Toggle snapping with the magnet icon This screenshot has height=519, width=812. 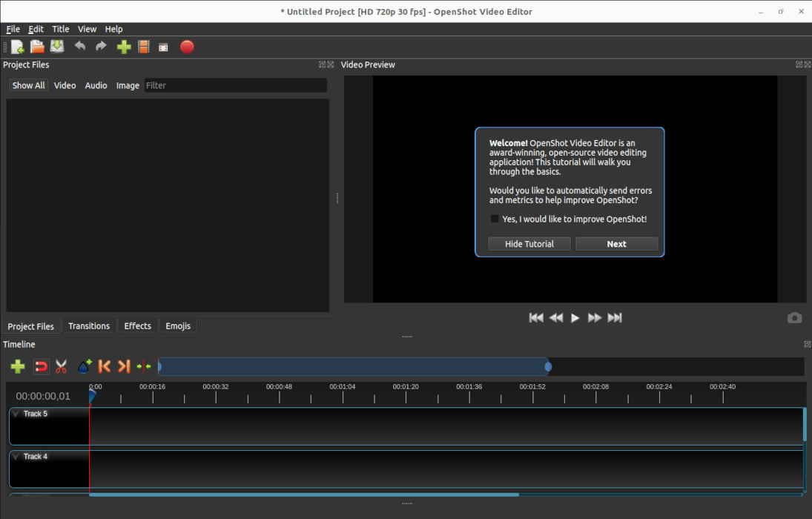click(x=41, y=366)
